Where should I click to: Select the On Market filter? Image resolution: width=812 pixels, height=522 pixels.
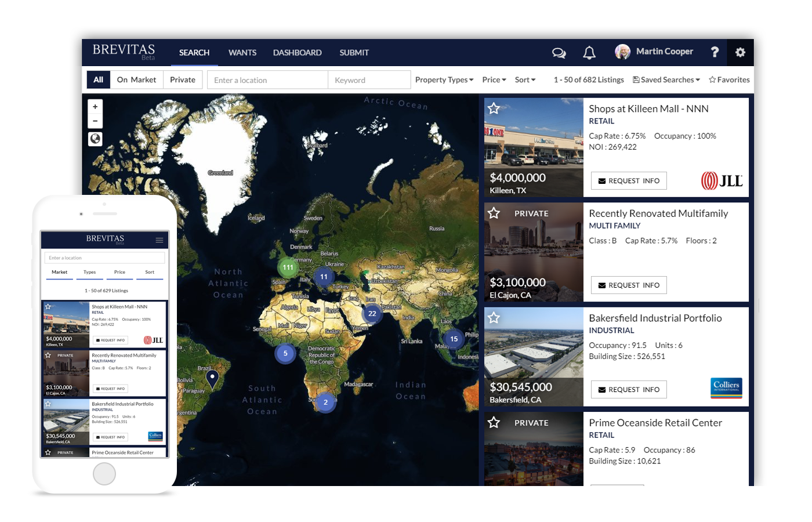[136, 79]
